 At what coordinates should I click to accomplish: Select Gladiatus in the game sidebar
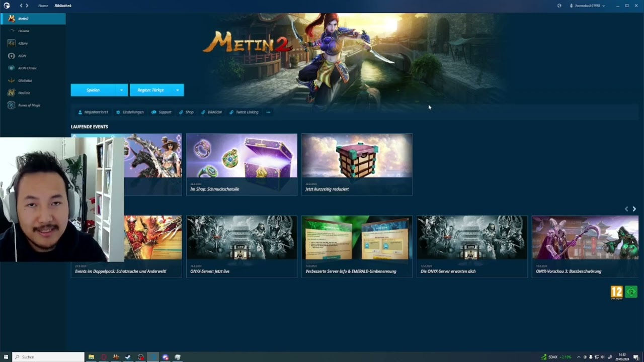pyautogui.click(x=33, y=80)
